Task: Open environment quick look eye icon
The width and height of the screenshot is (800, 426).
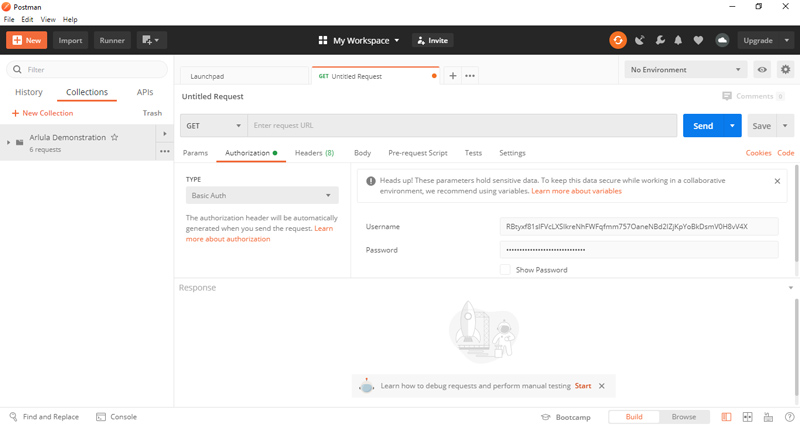Action: (x=762, y=69)
